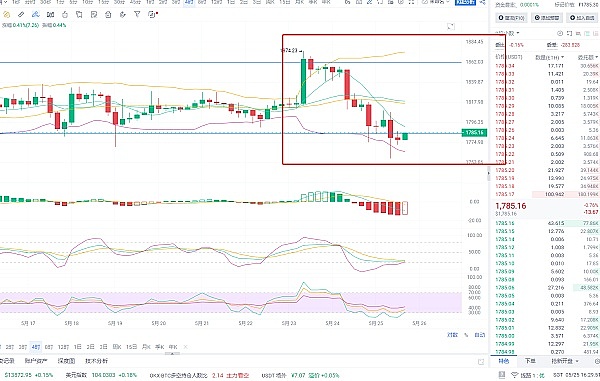Select the brush pen tool icon

click(122, 15)
